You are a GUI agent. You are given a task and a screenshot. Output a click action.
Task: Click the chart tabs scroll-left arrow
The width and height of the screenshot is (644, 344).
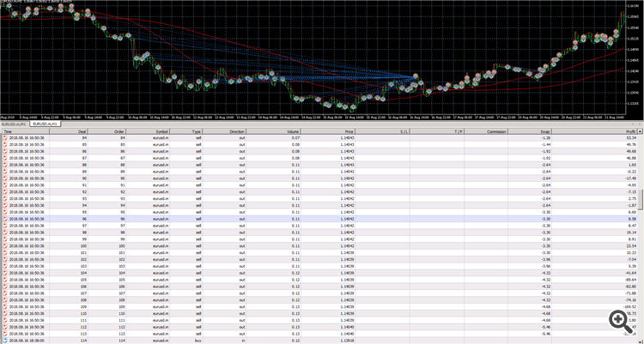(x=634, y=124)
